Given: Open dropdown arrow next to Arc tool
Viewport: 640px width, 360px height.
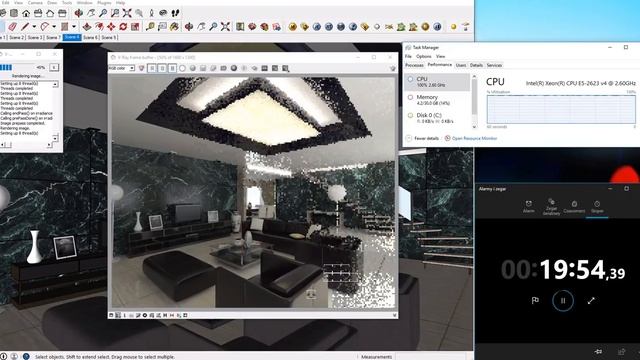Looking at the screenshot, I should click(x=54, y=27).
